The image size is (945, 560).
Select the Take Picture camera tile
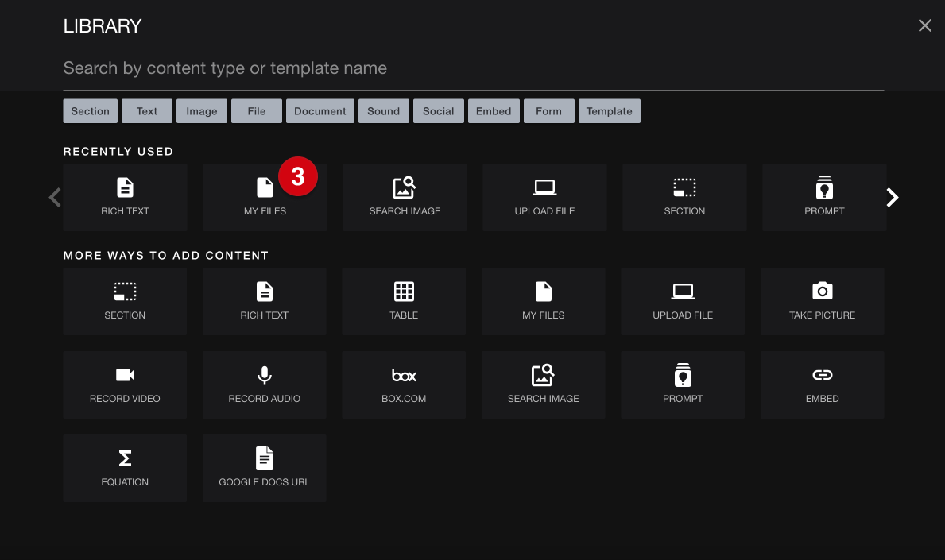pyautogui.click(x=822, y=302)
